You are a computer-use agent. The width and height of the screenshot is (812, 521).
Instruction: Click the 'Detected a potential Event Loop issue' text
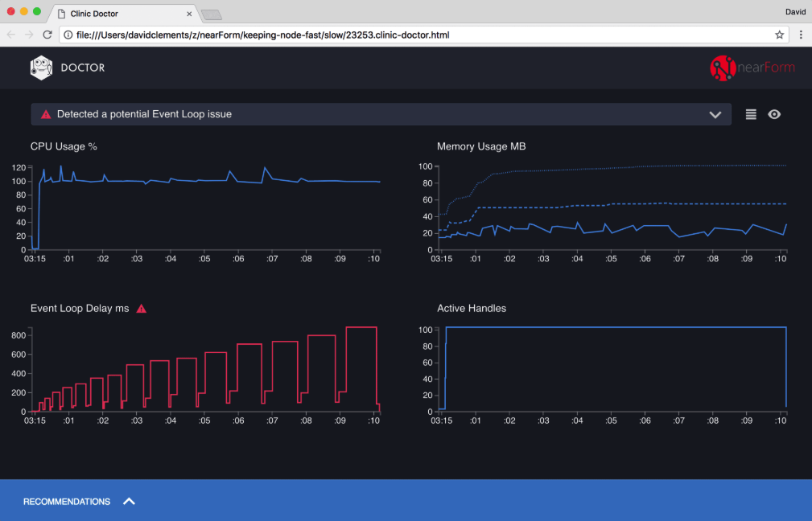point(144,114)
